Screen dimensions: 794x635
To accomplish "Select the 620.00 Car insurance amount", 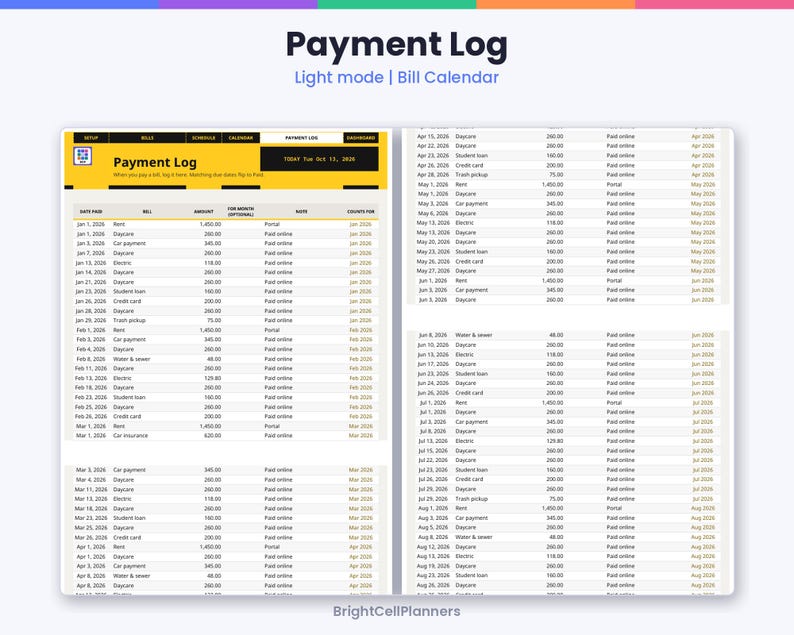I will click(213, 435).
